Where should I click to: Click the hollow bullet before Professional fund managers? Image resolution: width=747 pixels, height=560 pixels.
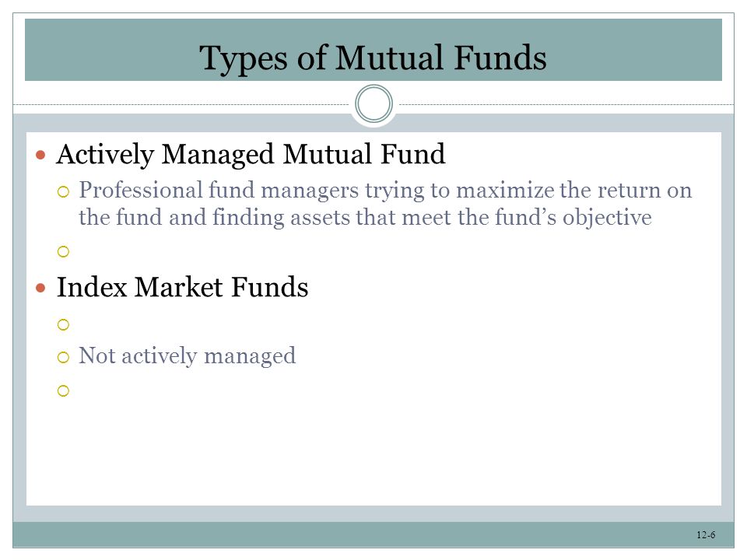(x=63, y=192)
